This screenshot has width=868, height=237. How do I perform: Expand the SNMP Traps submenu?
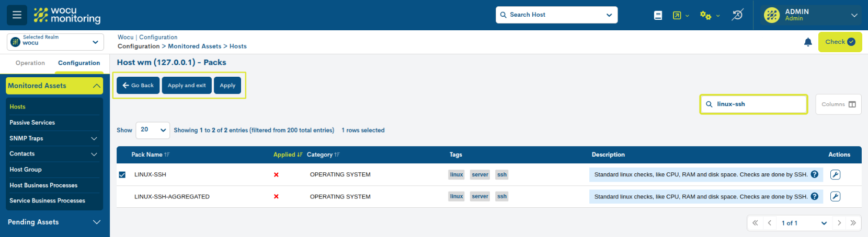tap(94, 138)
